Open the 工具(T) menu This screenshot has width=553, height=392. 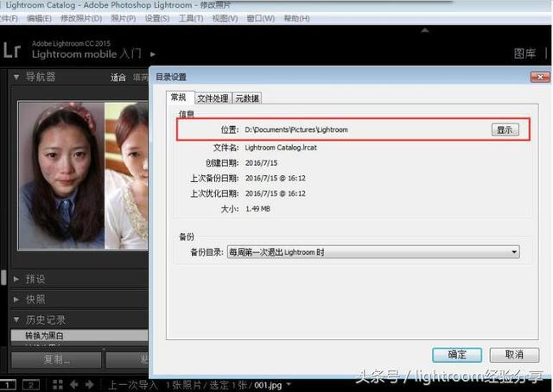191,18
